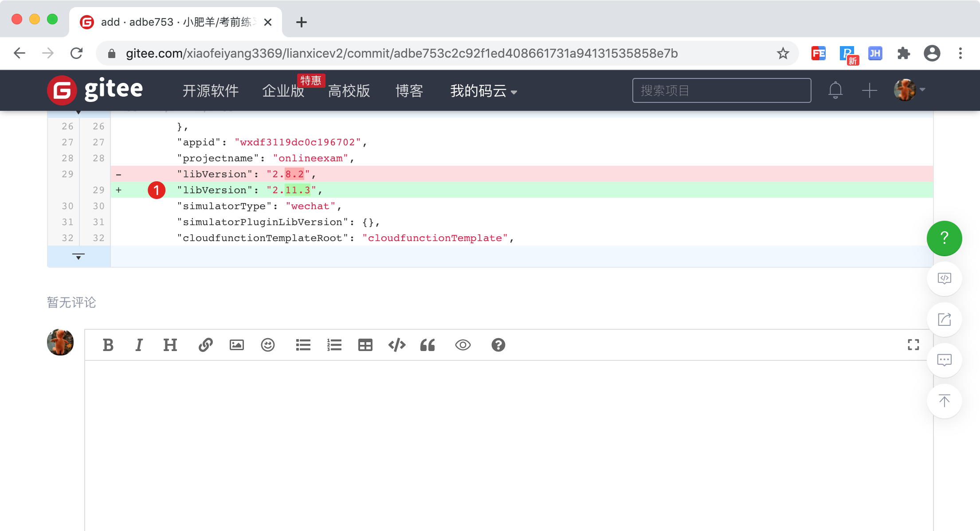Screen dimensions: 980x531
Task: Click the green help question button
Action: pyautogui.click(x=944, y=238)
